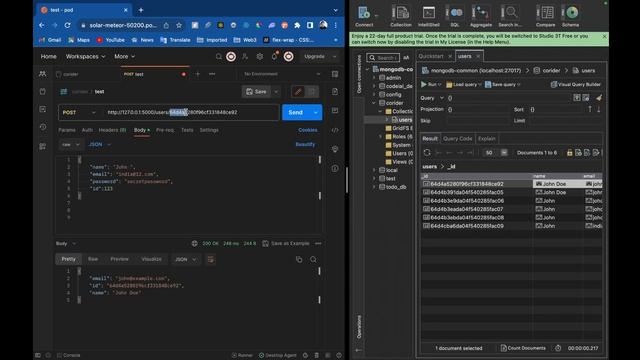Viewport: 640px width, 360px height.
Task: Click the Save button in Postman
Action: pyautogui.click(x=256, y=91)
